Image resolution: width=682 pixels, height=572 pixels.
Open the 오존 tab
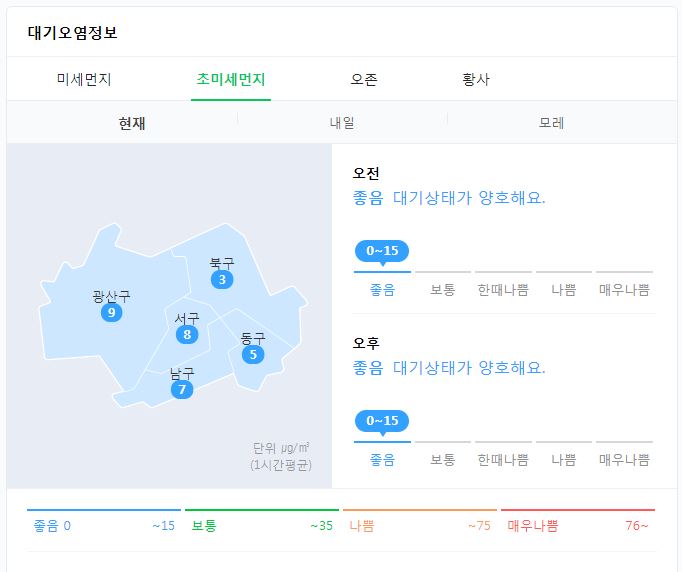364,79
